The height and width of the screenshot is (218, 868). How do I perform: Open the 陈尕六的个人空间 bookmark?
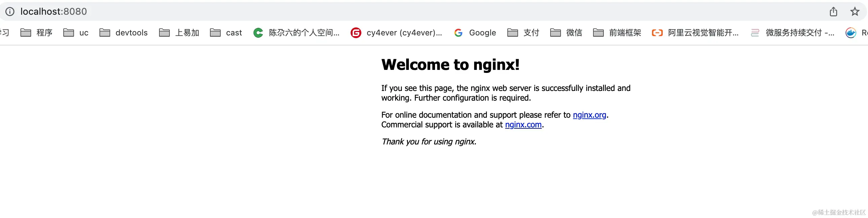point(296,33)
